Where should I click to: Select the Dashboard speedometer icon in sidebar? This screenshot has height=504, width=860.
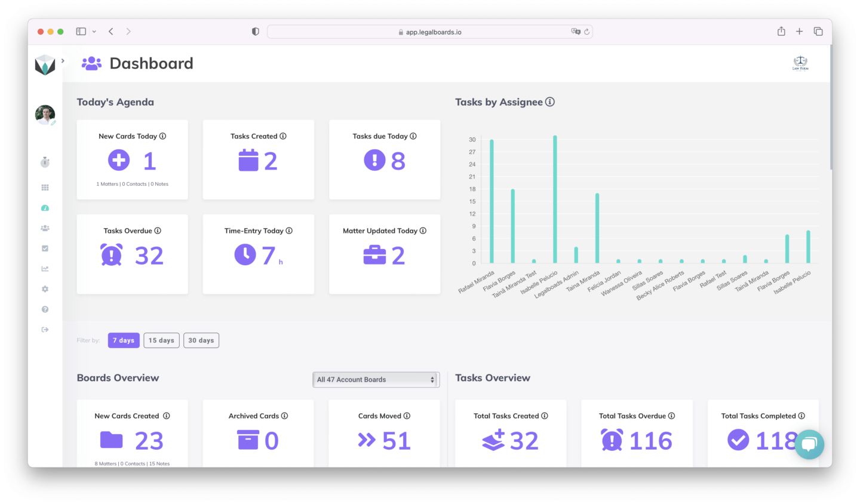(x=45, y=207)
